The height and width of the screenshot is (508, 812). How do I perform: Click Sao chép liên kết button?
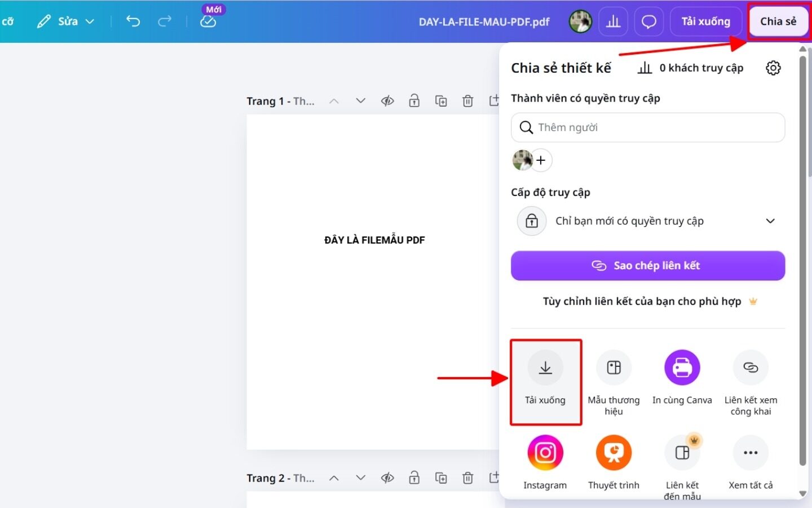click(x=648, y=266)
